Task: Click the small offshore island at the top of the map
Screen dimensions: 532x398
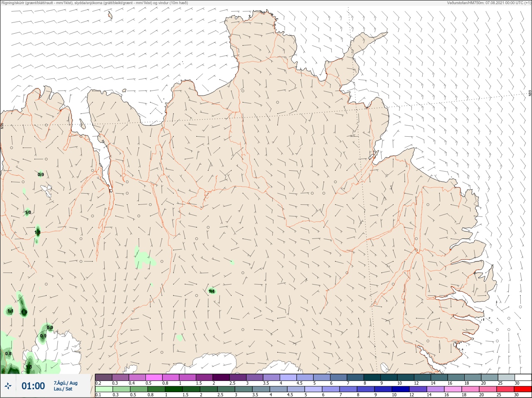Action: [110, 16]
